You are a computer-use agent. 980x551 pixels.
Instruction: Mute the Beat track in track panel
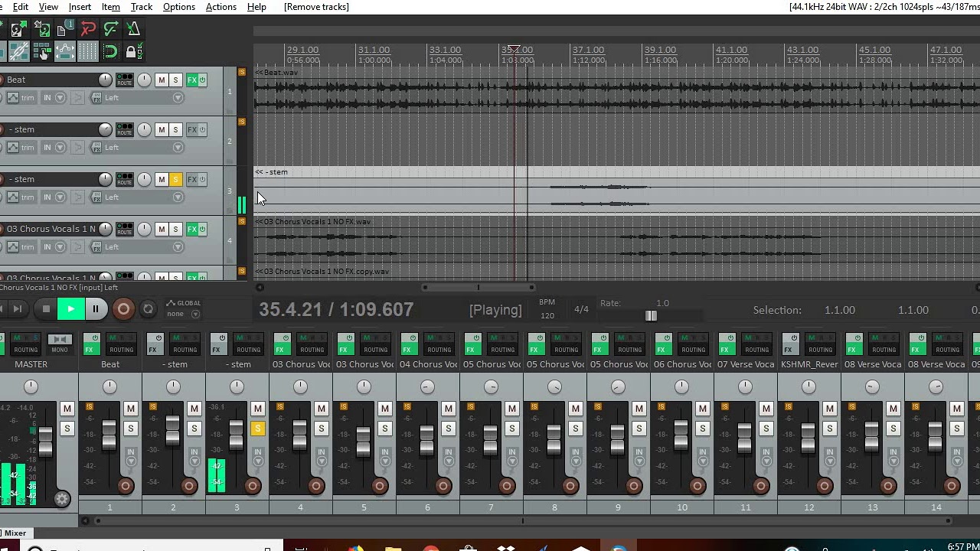(x=162, y=80)
